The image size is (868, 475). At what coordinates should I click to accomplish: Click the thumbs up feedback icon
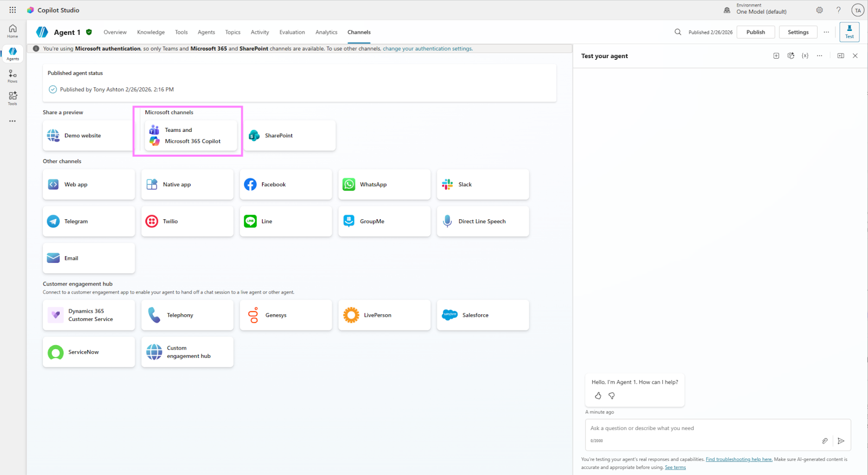[x=598, y=396]
